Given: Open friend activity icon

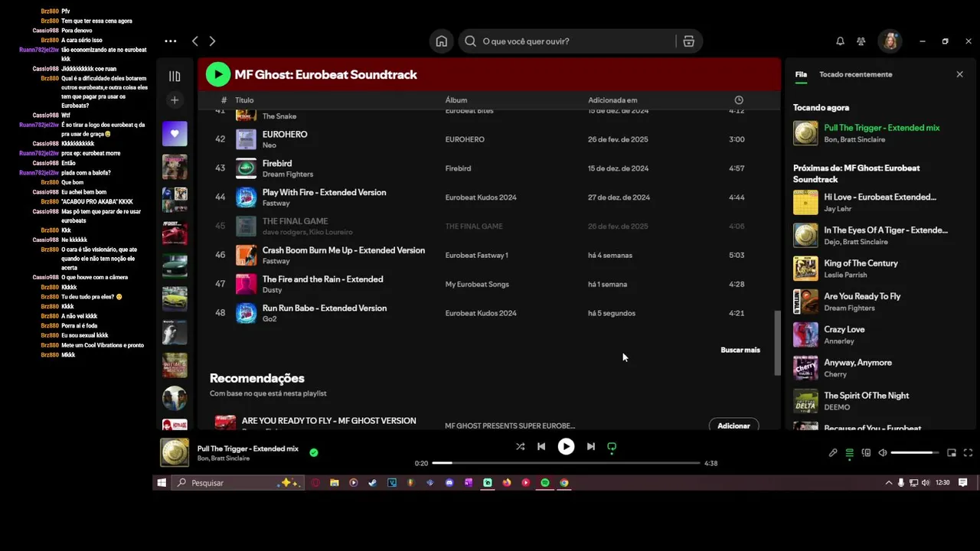Looking at the screenshot, I should [861, 41].
